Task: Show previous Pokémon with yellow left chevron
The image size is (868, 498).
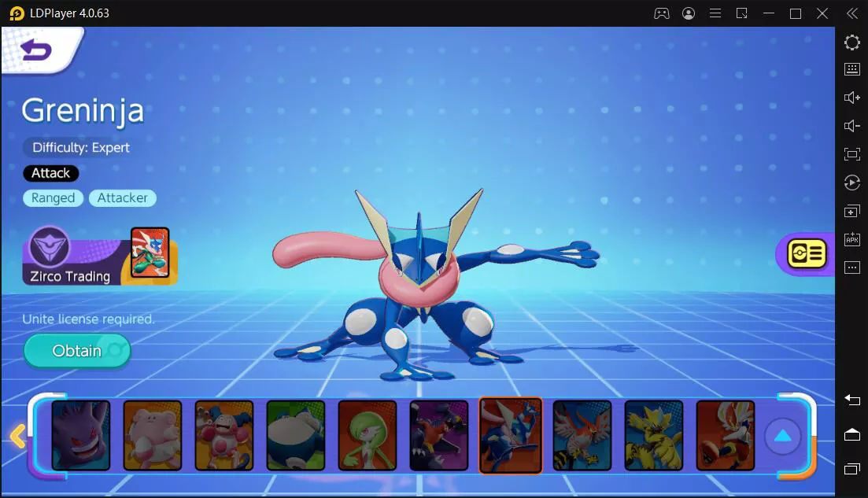Action: [18, 436]
